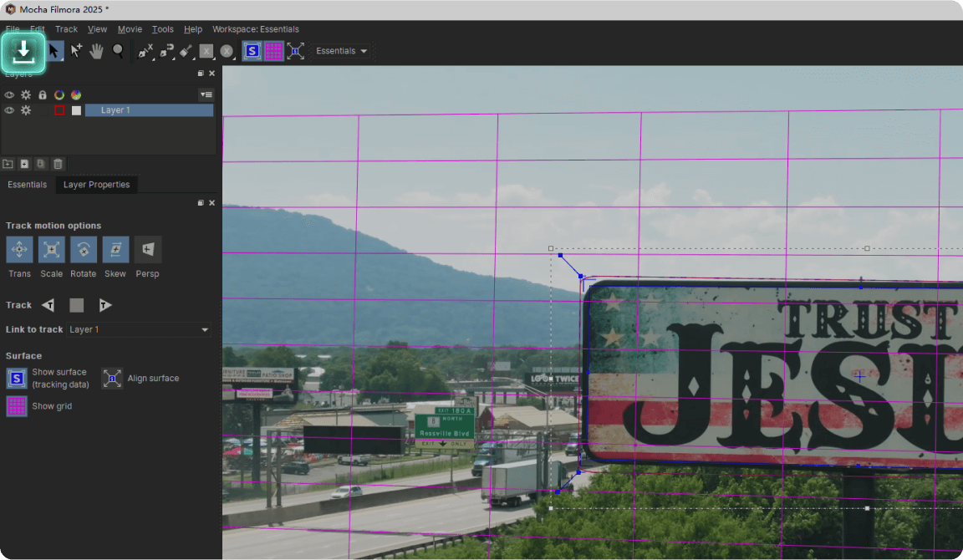Close the Layer Properties panel

pyautogui.click(x=211, y=202)
